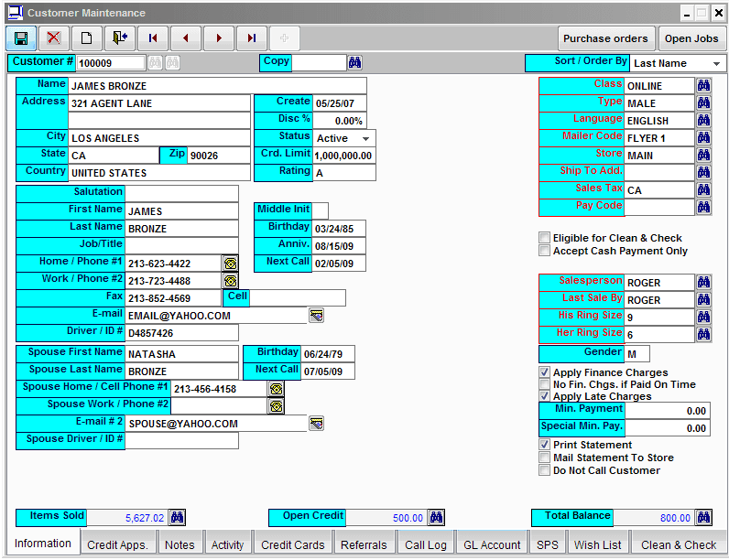Enable Eligible for Clean & Check
Viewport: 729px width, 560px height.
click(544, 238)
